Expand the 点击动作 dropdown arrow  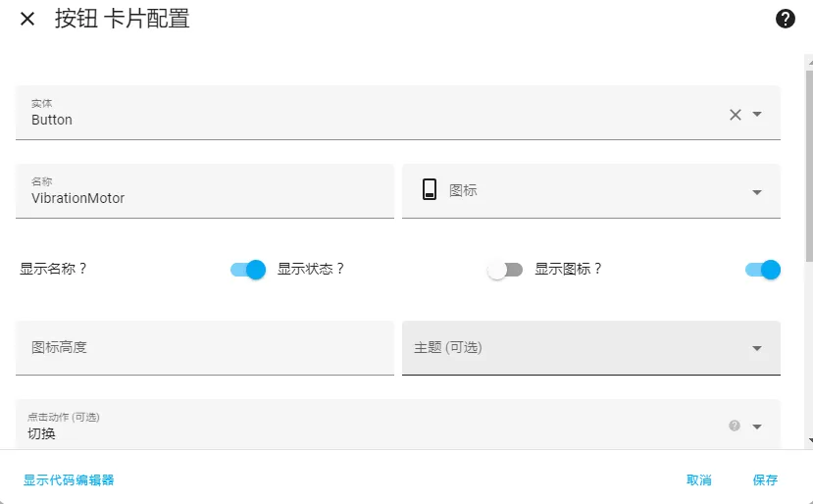pyautogui.click(x=757, y=427)
